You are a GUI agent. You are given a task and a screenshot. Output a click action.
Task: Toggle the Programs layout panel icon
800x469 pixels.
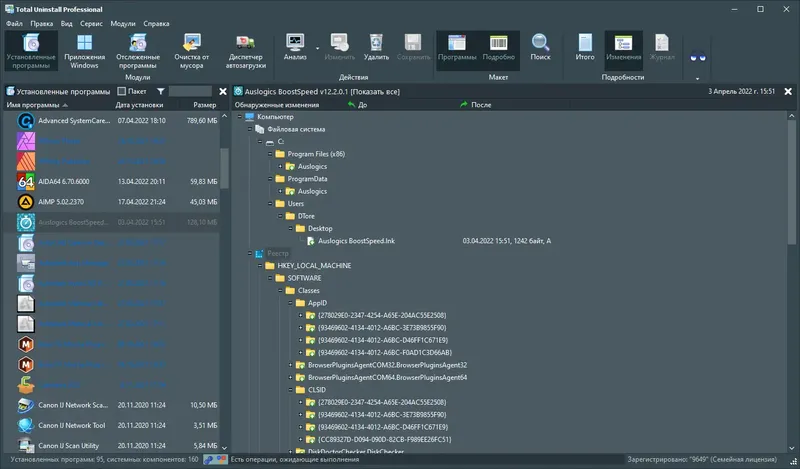pos(457,43)
